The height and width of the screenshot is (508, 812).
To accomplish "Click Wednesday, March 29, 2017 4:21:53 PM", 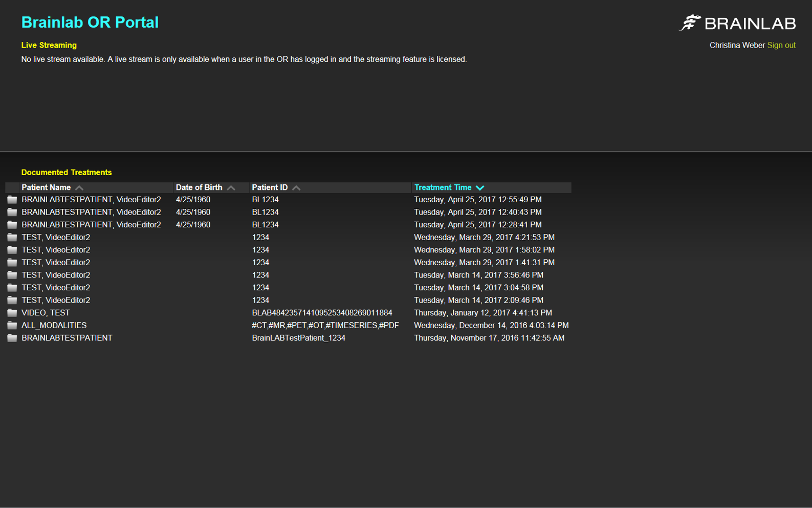I will pyautogui.click(x=485, y=237).
